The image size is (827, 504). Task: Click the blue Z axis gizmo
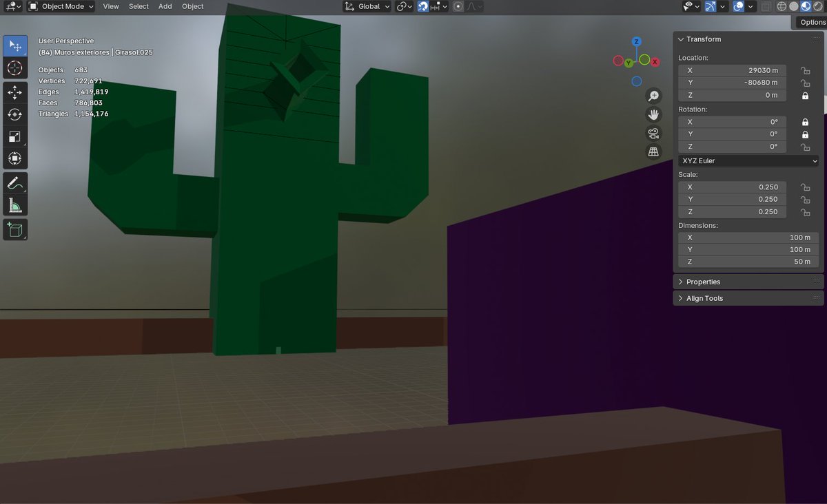(x=637, y=42)
